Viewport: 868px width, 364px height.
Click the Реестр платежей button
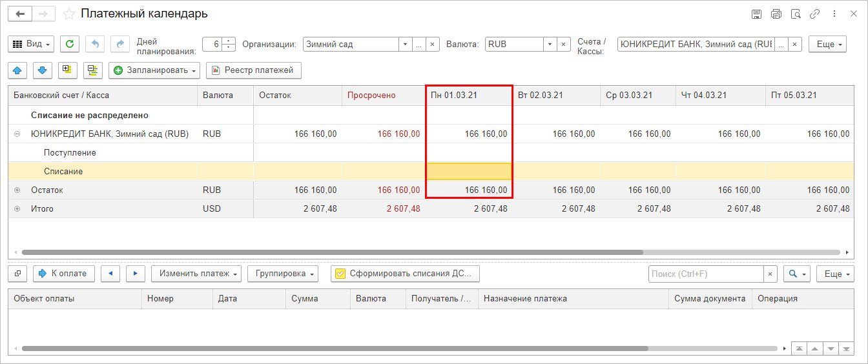pyautogui.click(x=254, y=70)
